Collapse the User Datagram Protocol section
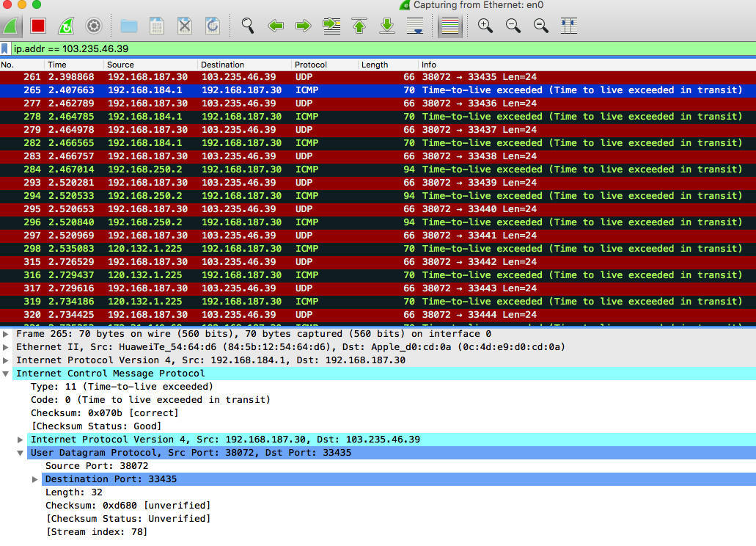The width and height of the screenshot is (756, 546). pyautogui.click(x=21, y=453)
